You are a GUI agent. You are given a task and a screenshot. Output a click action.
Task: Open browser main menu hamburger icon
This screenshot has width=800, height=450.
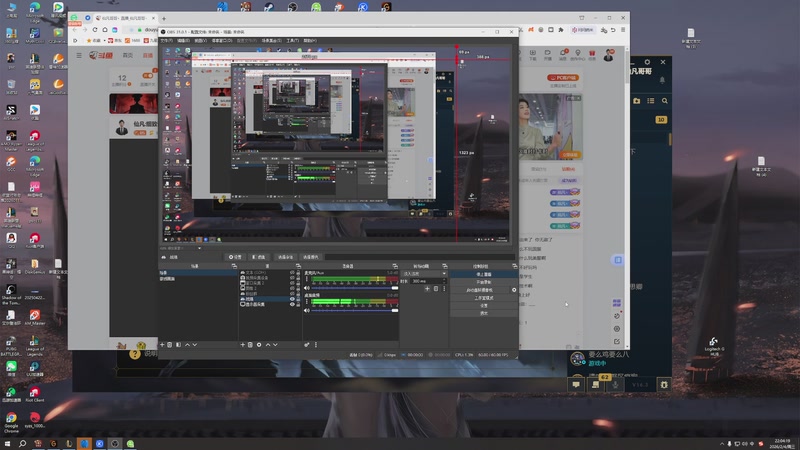click(623, 30)
